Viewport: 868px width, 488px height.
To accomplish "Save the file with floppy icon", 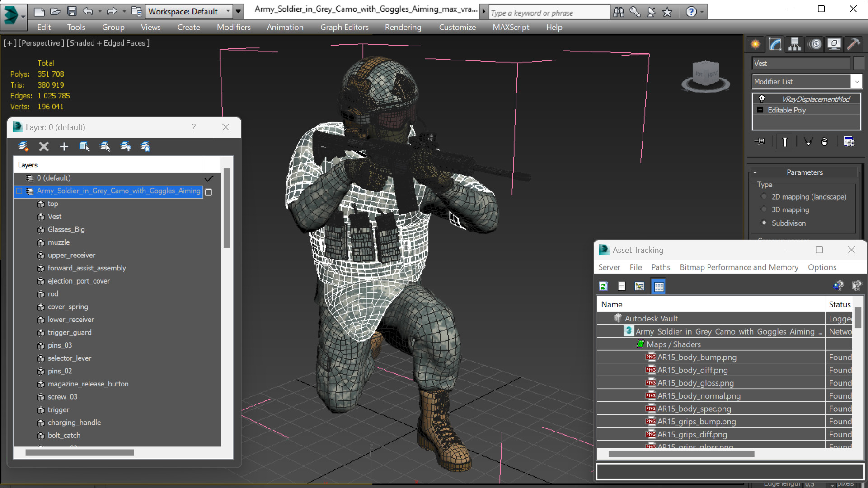I will tap(72, 11).
